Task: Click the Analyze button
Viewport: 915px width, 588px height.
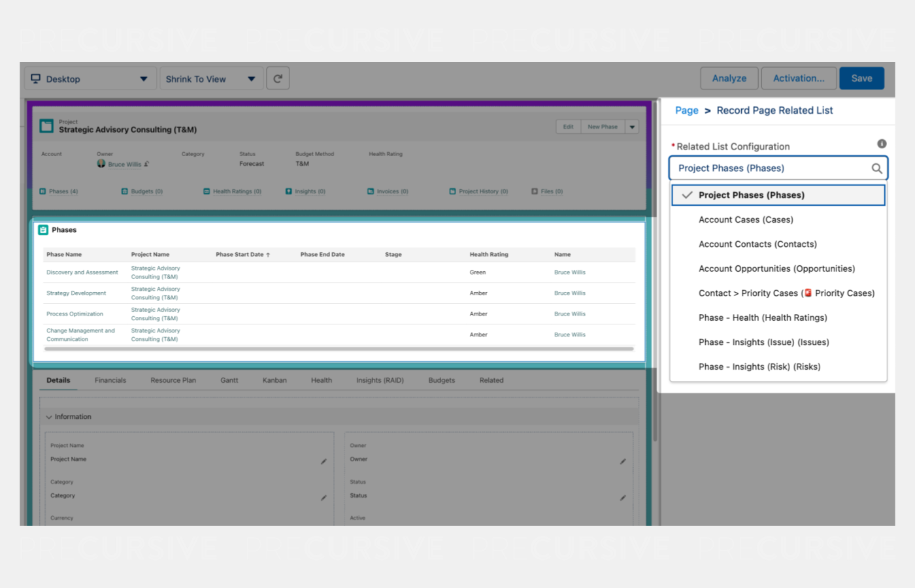Action: pyautogui.click(x=729, y=78)
